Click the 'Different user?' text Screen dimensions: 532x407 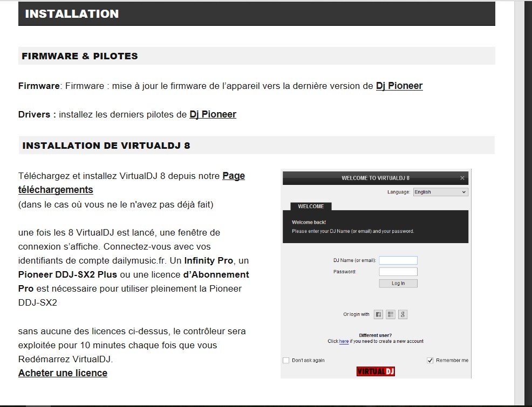click(x=375, y=335)
